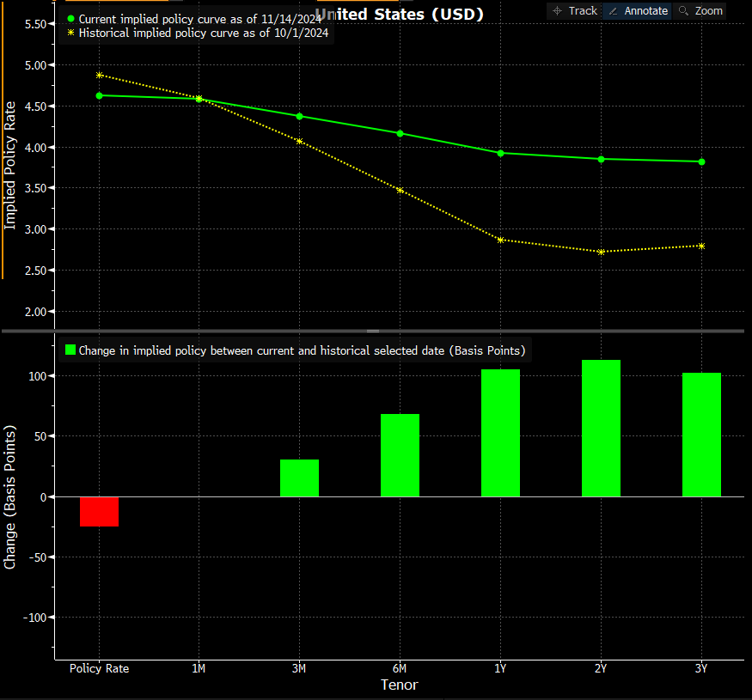The width and height of the screenshot is (752, 700).
Task: Click the 'United States (USD)' chart title
Action: [399, 15]
